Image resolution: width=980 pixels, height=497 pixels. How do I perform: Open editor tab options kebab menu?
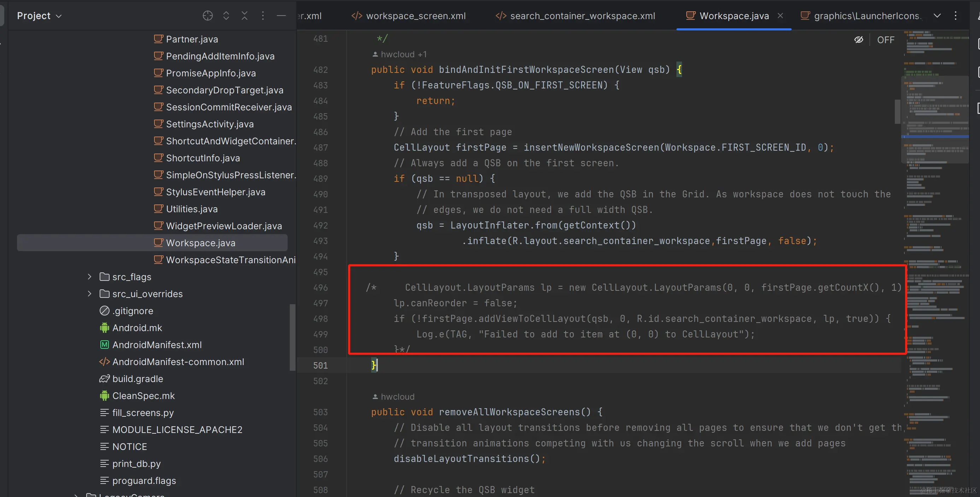tap(956, 16)
